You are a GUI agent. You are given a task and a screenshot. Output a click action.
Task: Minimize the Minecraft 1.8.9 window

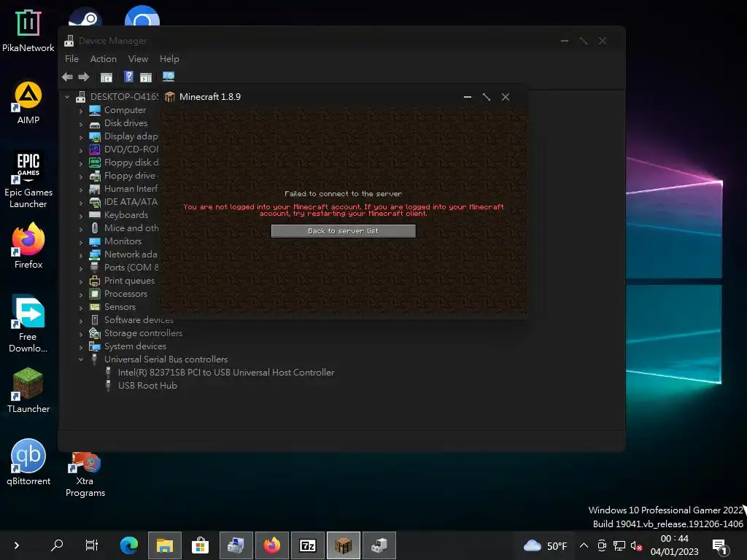468,97
